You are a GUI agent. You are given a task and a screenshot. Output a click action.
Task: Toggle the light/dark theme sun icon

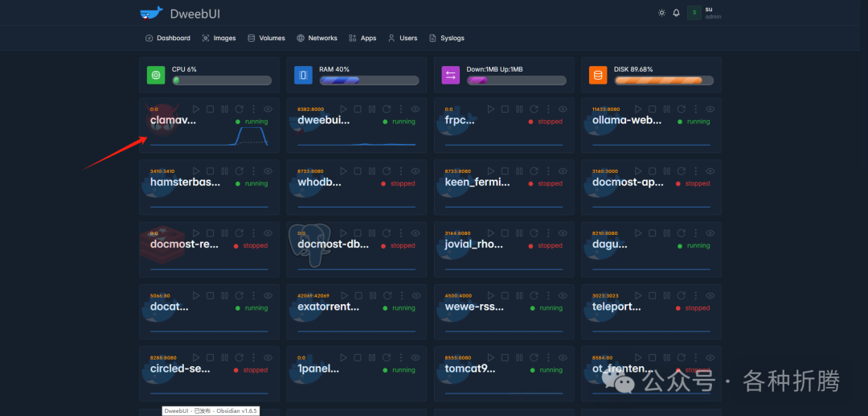point(661,13)
